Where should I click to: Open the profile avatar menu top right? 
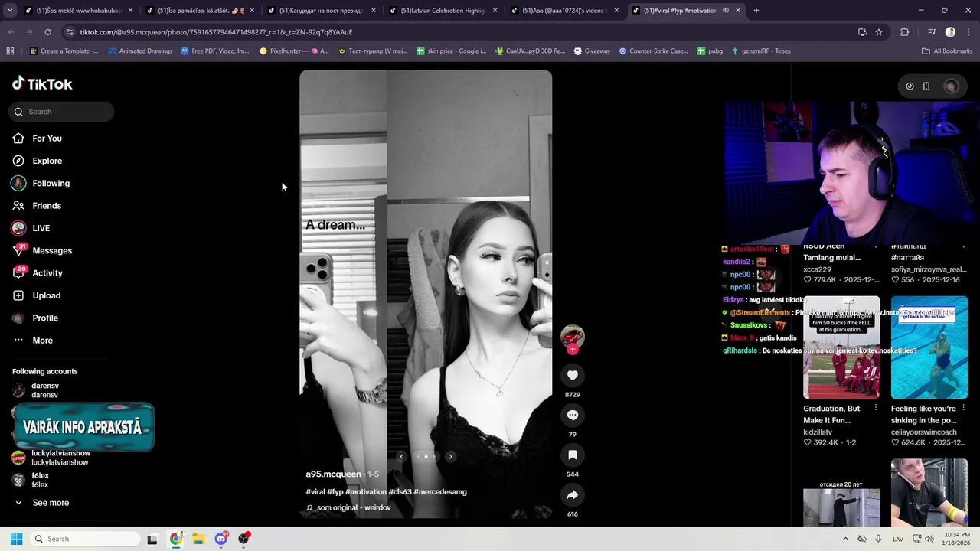coord(951,86)
